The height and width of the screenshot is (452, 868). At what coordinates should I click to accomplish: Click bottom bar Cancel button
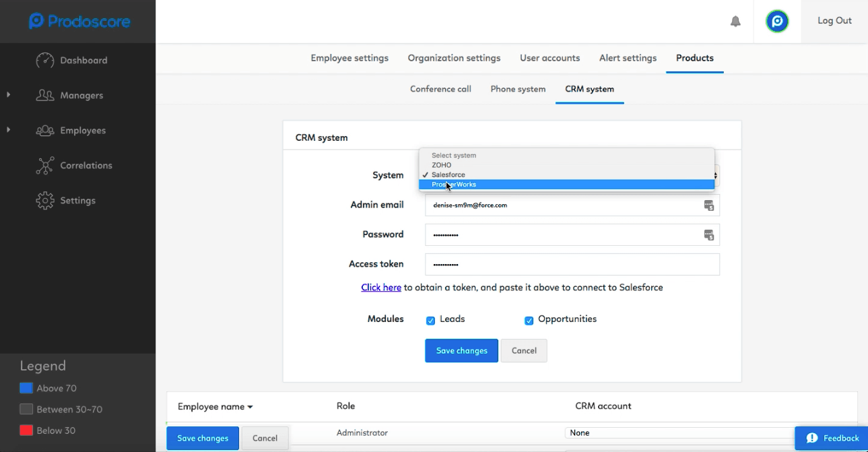pos(265,439)
